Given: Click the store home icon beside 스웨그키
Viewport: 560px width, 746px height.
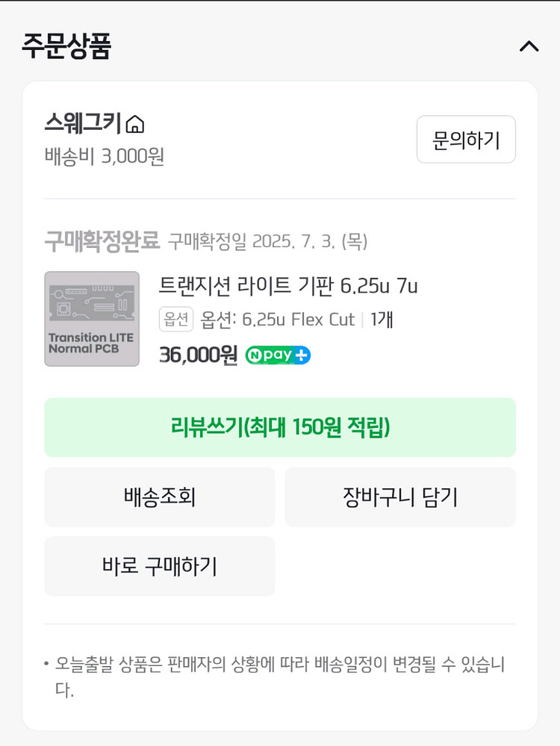Looking at the screenshot, I should pyautogui.click(x=134, y=124).
